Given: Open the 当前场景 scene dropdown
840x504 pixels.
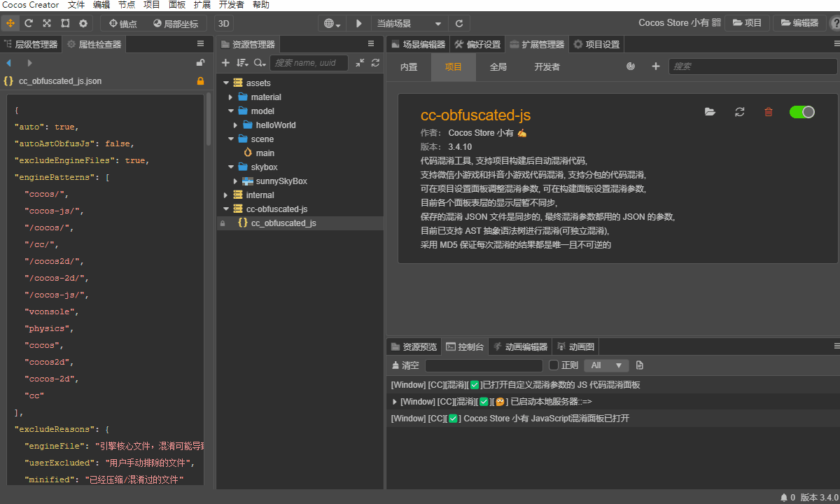Looking at the screenshot, I should tap(409, 23).
